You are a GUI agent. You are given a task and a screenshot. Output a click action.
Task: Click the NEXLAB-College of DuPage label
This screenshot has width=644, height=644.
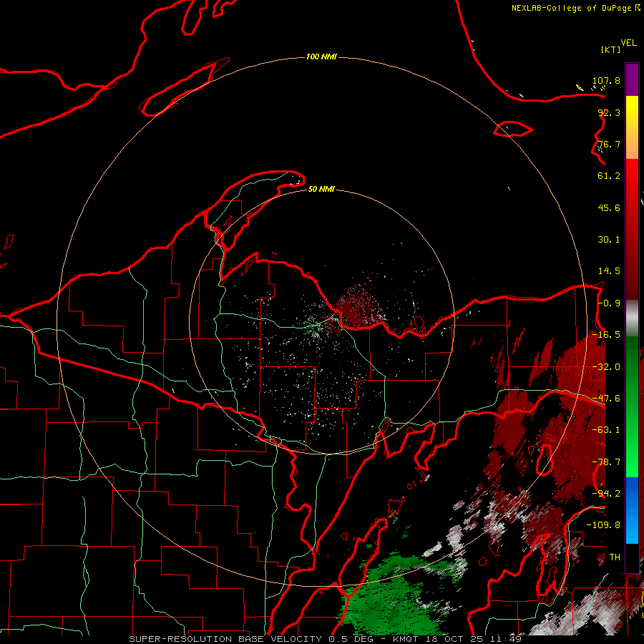point(571,8)
